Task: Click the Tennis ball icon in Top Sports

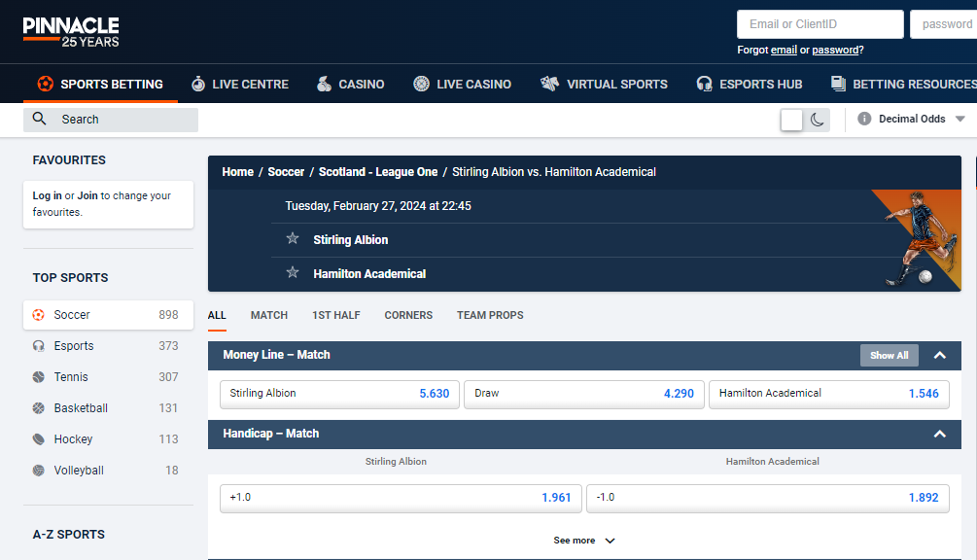Action: (39, 377)
